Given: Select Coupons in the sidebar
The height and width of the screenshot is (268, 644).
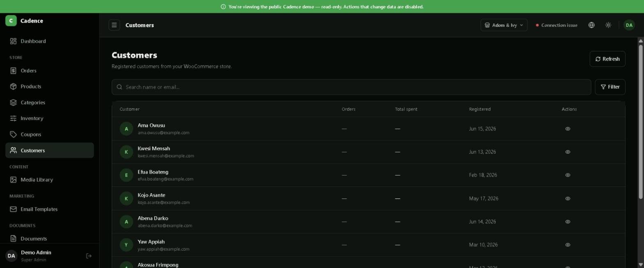Looking at the screenshot, I should tap(50, 134).
